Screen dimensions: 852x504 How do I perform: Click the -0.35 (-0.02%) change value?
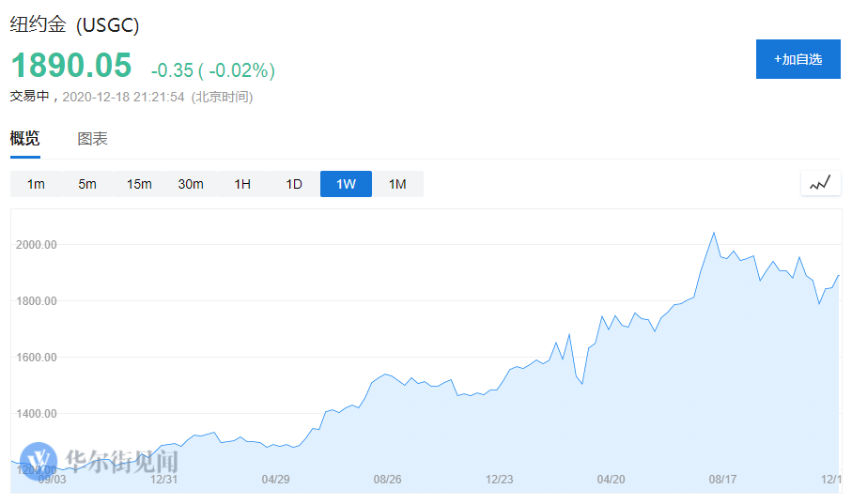point(212,70)
